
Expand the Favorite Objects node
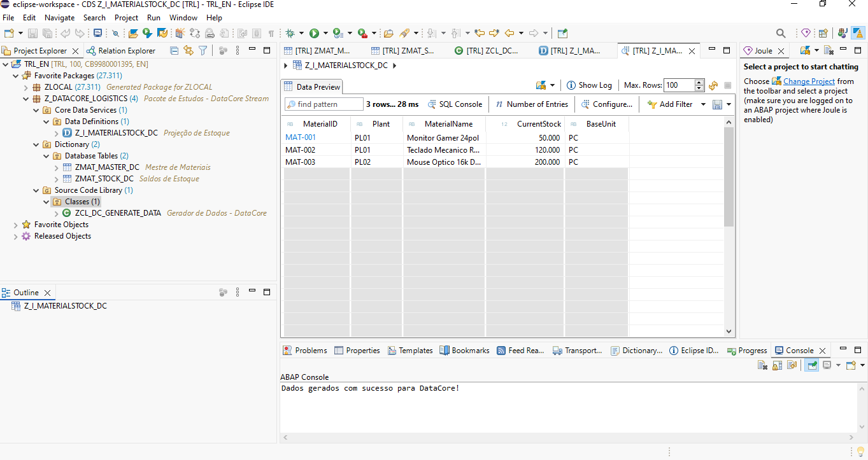click(x=16, y=225)
